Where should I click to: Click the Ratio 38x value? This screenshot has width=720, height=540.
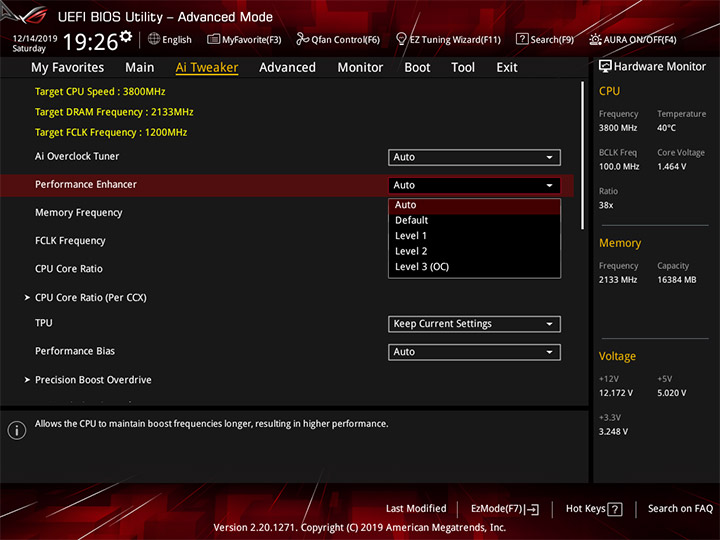point(606,205)
